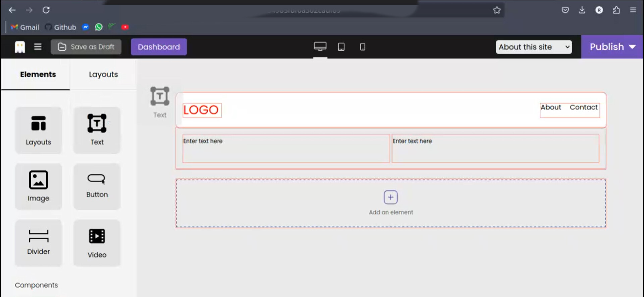Click the floating Text element on canvas
644x297 pixels.
click(x=160, y=102)
